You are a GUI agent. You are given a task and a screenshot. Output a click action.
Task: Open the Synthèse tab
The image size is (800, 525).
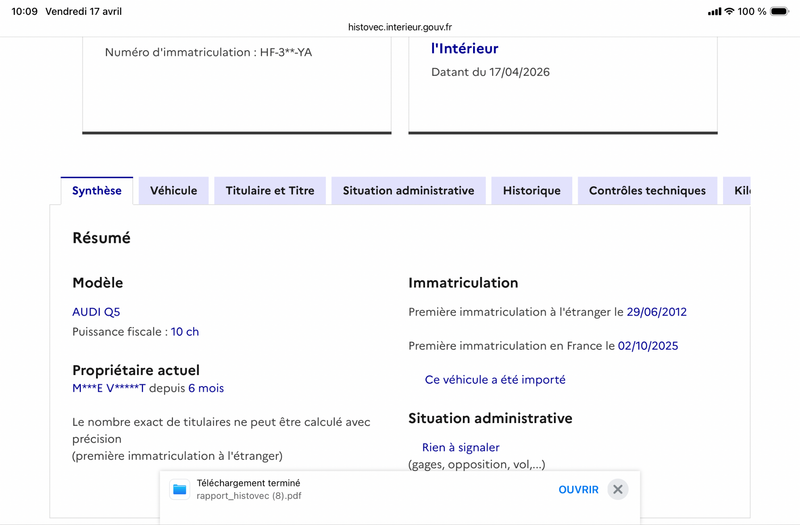(x=97, y=191)
